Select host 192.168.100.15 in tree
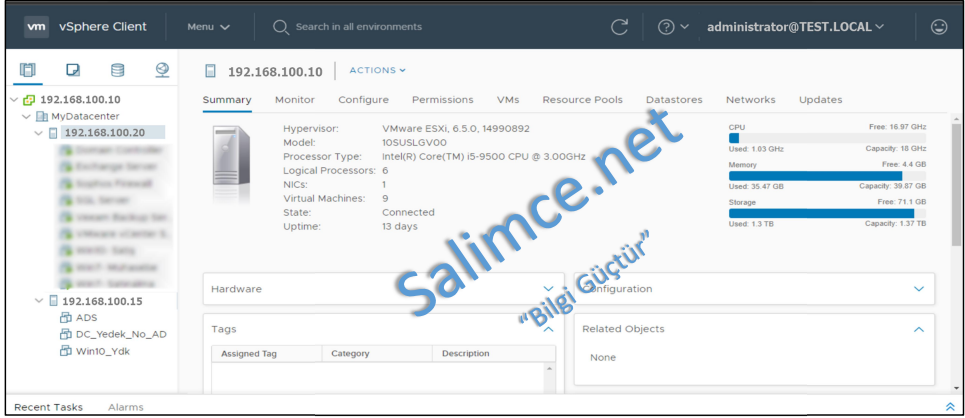 102,301
